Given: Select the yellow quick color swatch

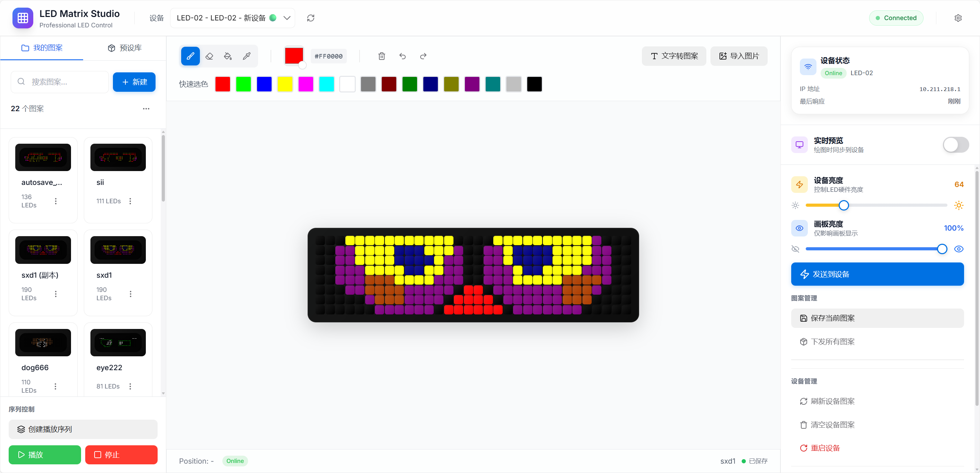Looking at the screenshot, I should tap(285, 84).
